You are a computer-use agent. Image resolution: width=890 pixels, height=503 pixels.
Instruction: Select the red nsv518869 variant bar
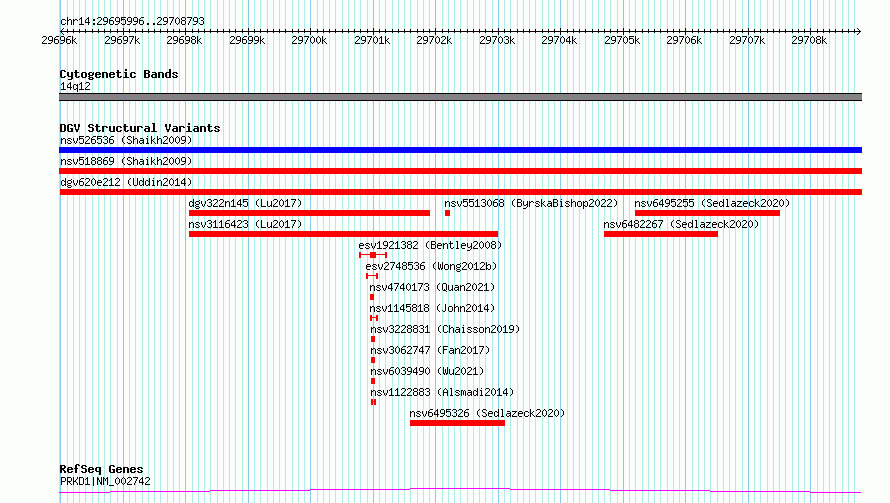coord(460,171)
